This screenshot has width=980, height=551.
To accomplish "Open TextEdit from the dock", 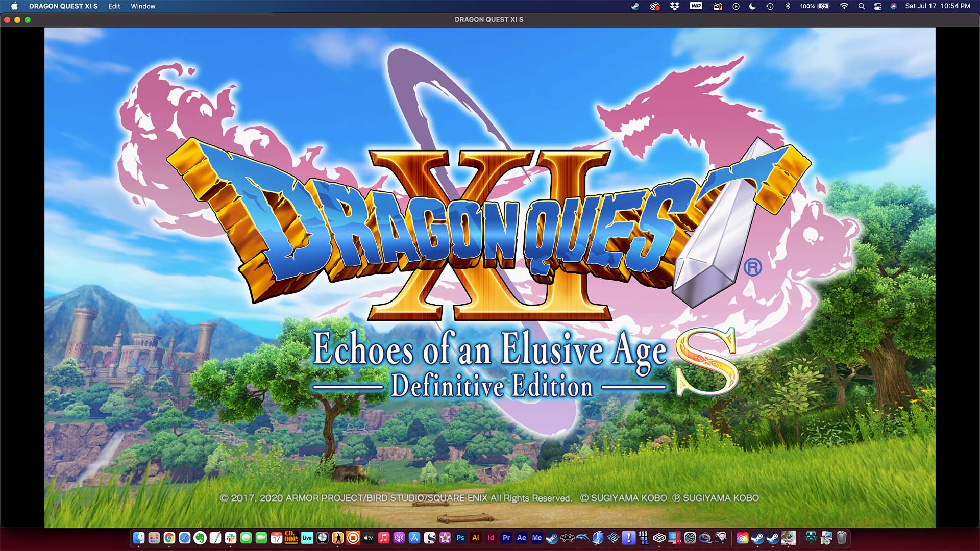I will coord(215,538).
